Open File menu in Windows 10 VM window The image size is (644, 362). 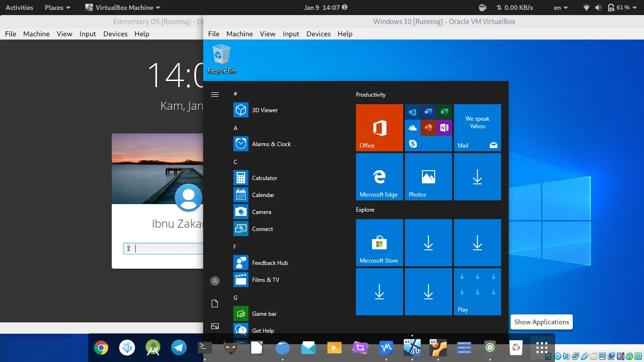[214, 33]
